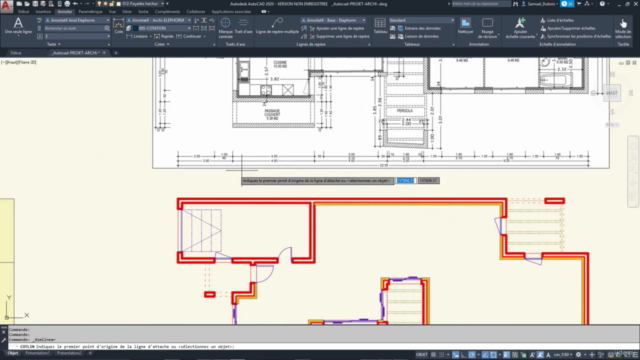Click the search magnifier in Rechercher du texte
The image size is (640, 360).
(x=107, y=28)
